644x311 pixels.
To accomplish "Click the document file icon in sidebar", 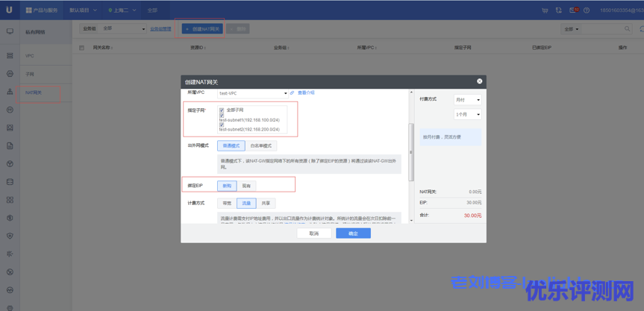I will point(10,145).
